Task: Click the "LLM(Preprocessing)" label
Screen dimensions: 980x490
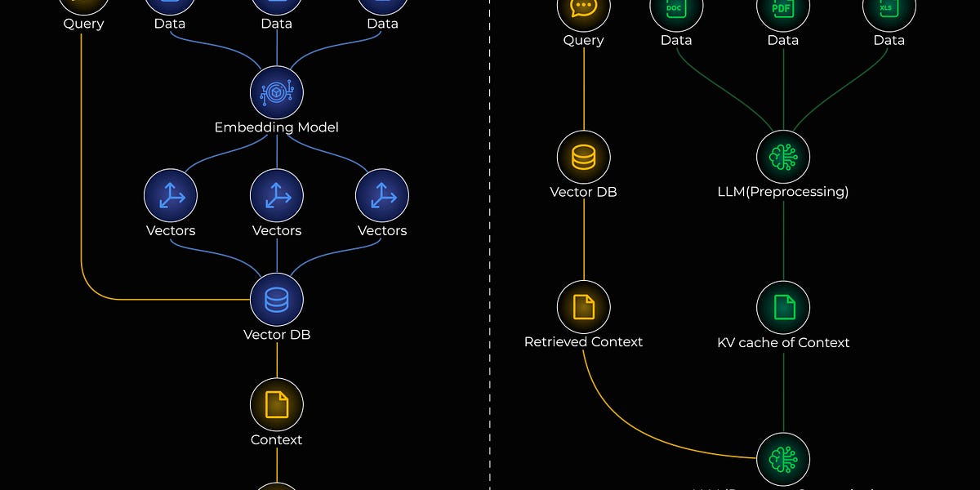Action: tap(783, 192)
